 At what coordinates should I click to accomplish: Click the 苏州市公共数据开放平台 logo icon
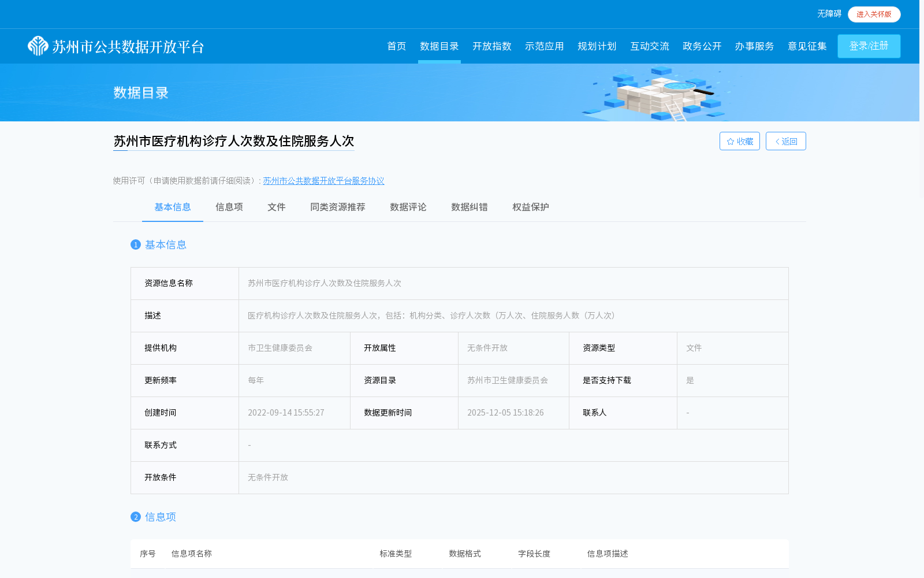tap(38, 46)
